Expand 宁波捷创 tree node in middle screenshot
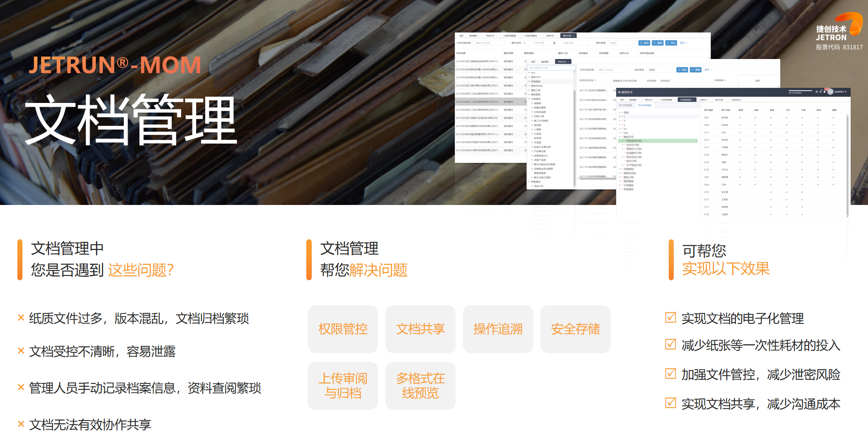Screen dimensions: 868x447 click(529, 99)
